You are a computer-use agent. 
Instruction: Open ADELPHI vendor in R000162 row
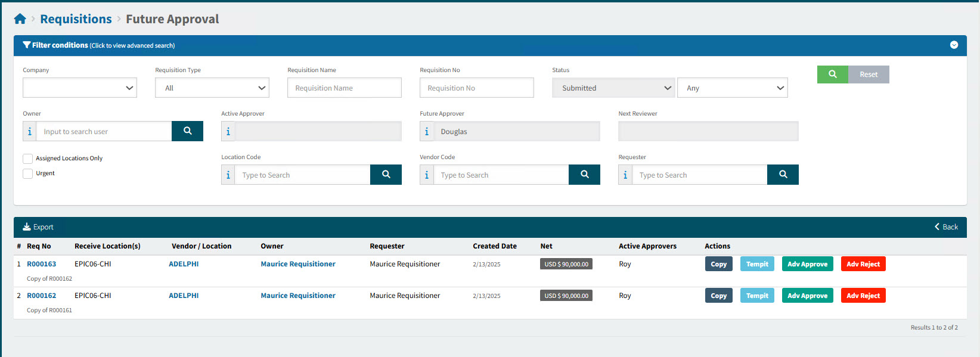[184, 296]
